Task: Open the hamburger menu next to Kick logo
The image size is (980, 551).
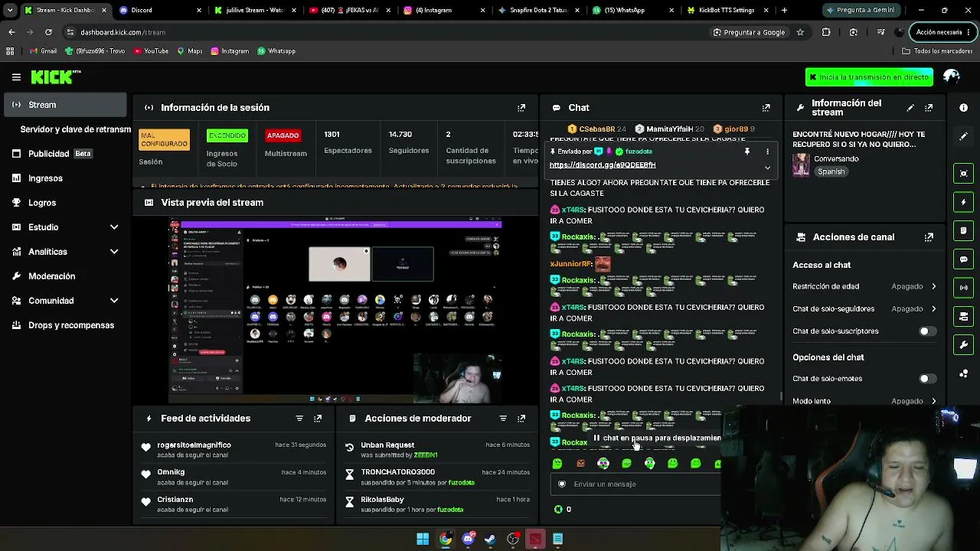Action: pos(16,77)
